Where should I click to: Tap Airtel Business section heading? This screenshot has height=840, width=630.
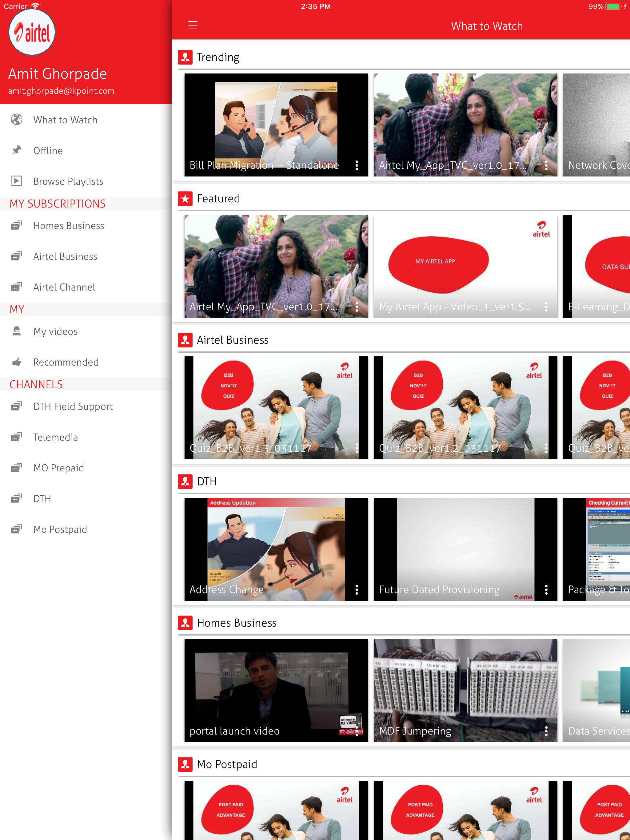click(233, 340)
